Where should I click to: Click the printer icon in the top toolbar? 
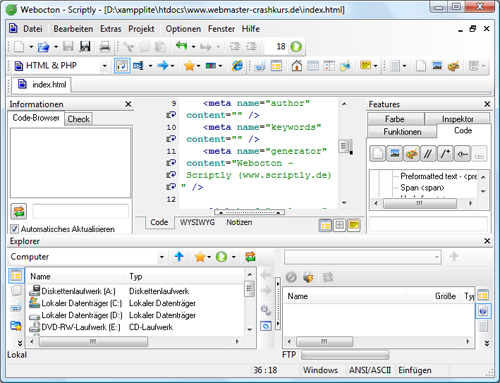click(x=105, y=47)
